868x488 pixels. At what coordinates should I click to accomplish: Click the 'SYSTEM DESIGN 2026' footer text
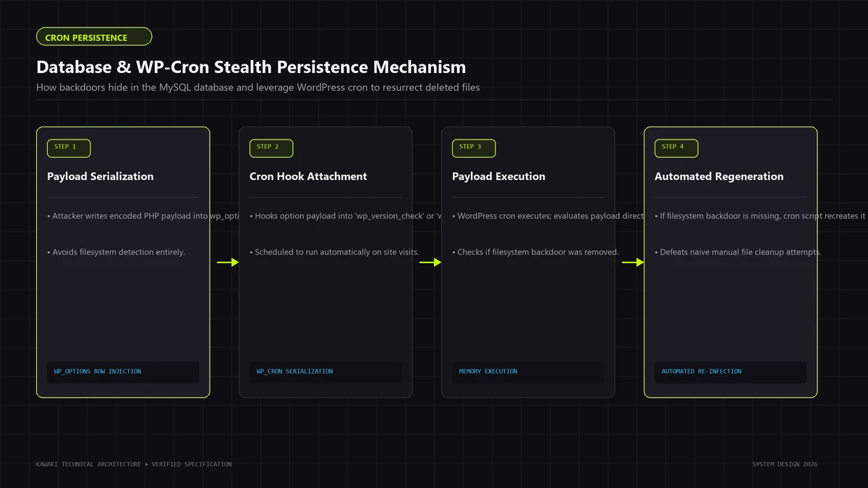pos(785,464)
